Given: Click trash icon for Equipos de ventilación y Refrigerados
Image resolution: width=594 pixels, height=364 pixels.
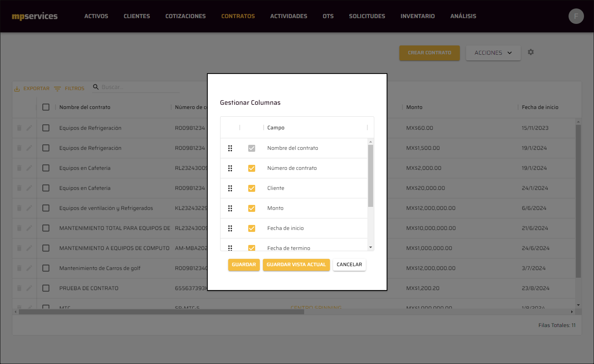Looking at the screenshot, I should [x=19, y=208].
